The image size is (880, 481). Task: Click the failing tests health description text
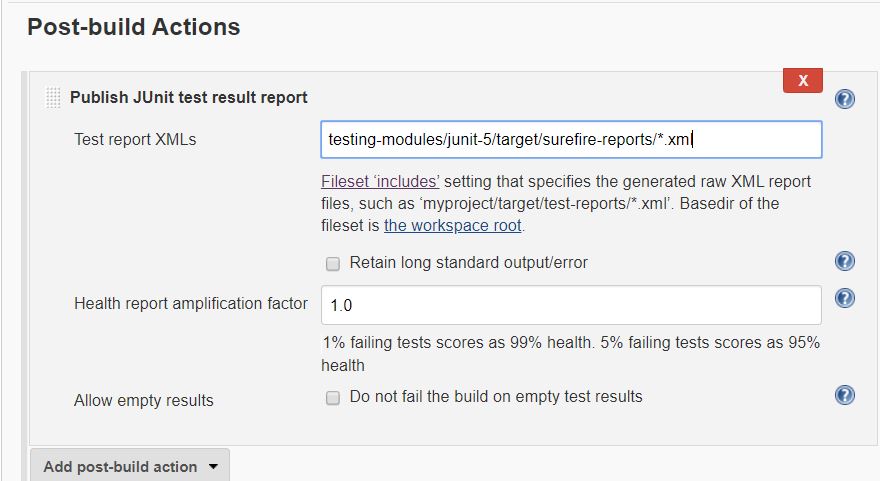[x=571, y=354]
